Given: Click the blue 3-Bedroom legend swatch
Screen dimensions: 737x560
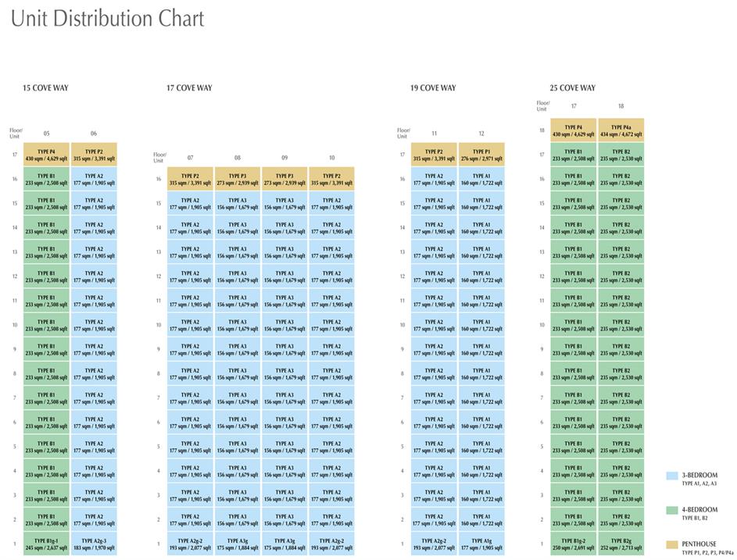Looking at the screenshot, I should tap(672, 476).
